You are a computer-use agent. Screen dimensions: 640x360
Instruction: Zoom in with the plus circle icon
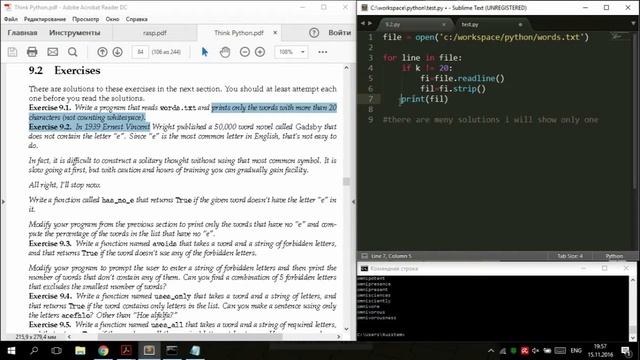[260, 52]
